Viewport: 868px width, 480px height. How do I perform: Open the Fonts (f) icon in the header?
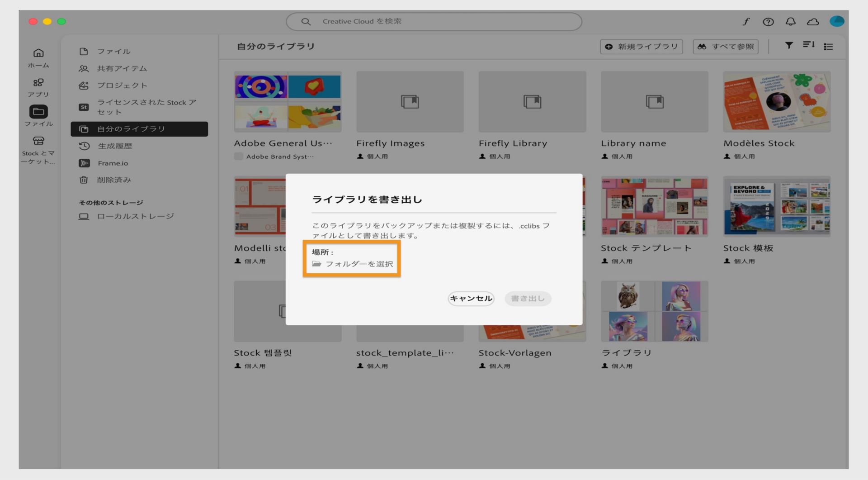click(746, 21)
